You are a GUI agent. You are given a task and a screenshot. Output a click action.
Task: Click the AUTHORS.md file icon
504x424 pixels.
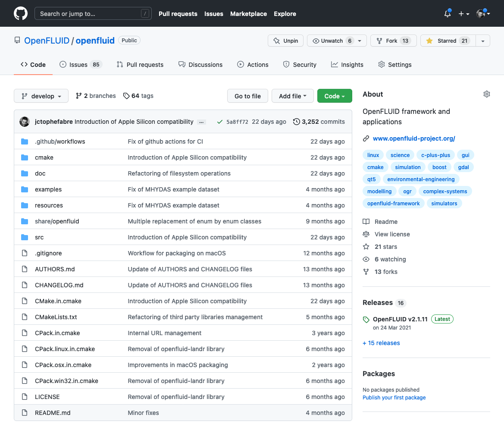25,269
